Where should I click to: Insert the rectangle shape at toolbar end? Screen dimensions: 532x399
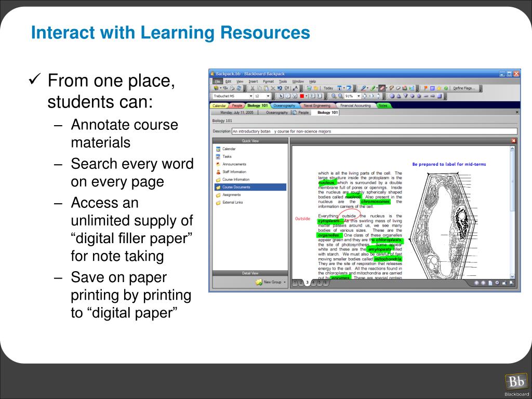[x=440, y=96]
